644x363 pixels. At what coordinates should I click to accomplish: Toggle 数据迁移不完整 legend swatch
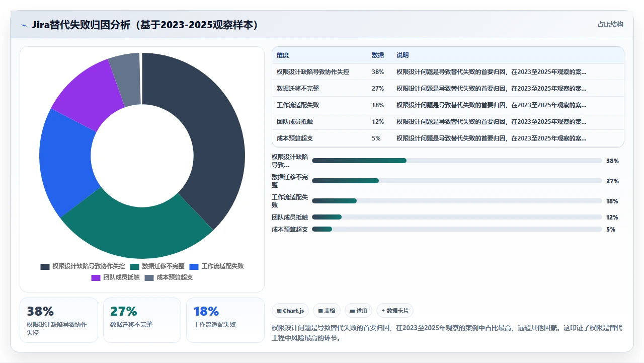pos(134,266)
